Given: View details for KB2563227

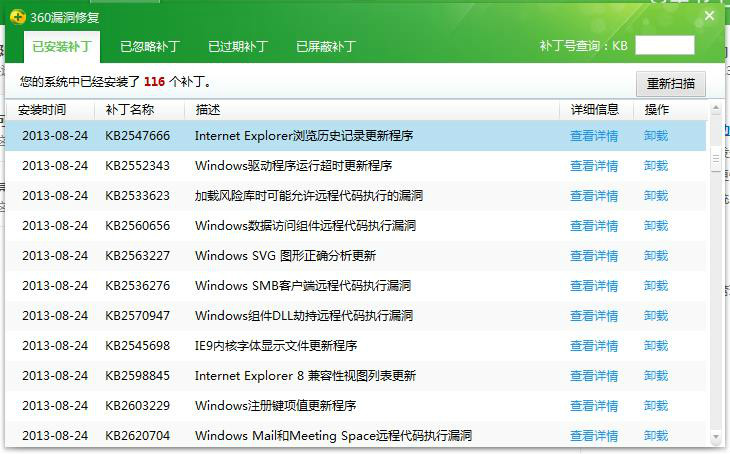Looking at the screenshot, I should click(x=594, y=256).
